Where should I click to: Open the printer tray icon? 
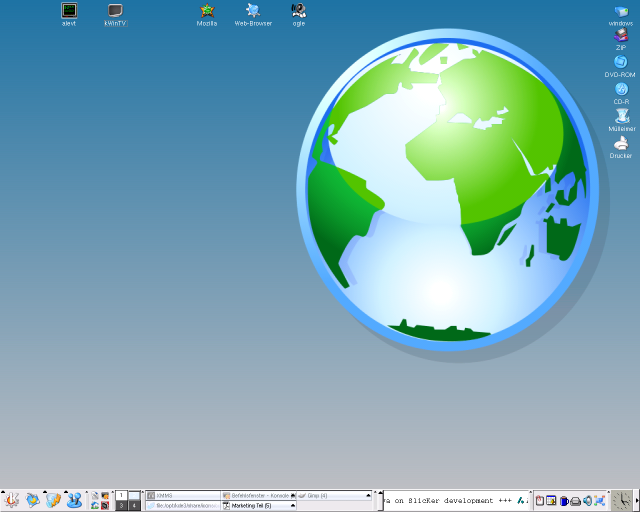pos(576,501)
